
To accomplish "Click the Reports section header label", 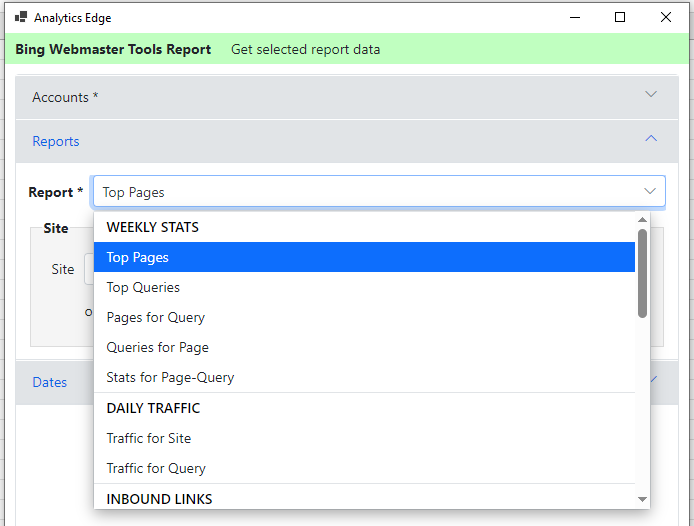I will pyautogui.click(x=56, y=141).
